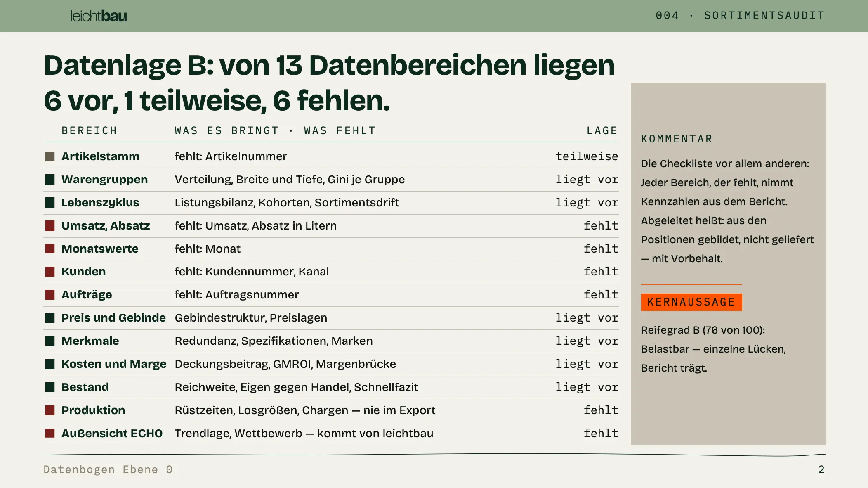
Task: Select the Merkmale row label
Action: coord(90,341)
